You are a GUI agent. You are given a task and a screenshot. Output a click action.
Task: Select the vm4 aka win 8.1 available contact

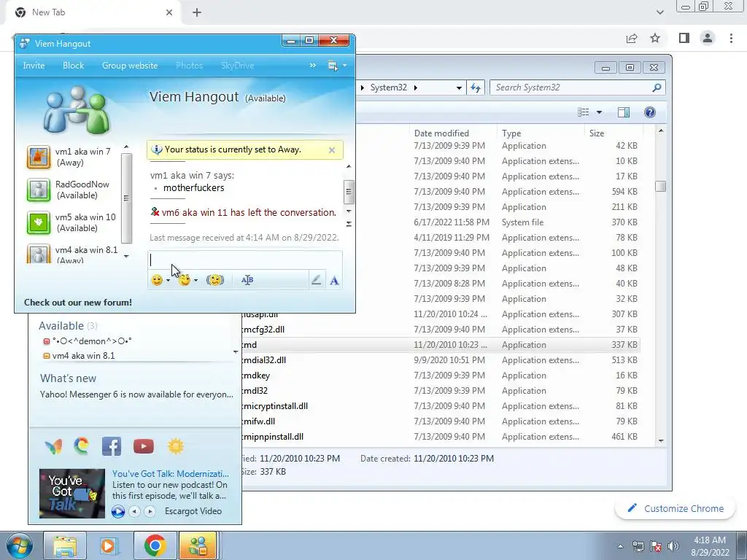(83, 356)
